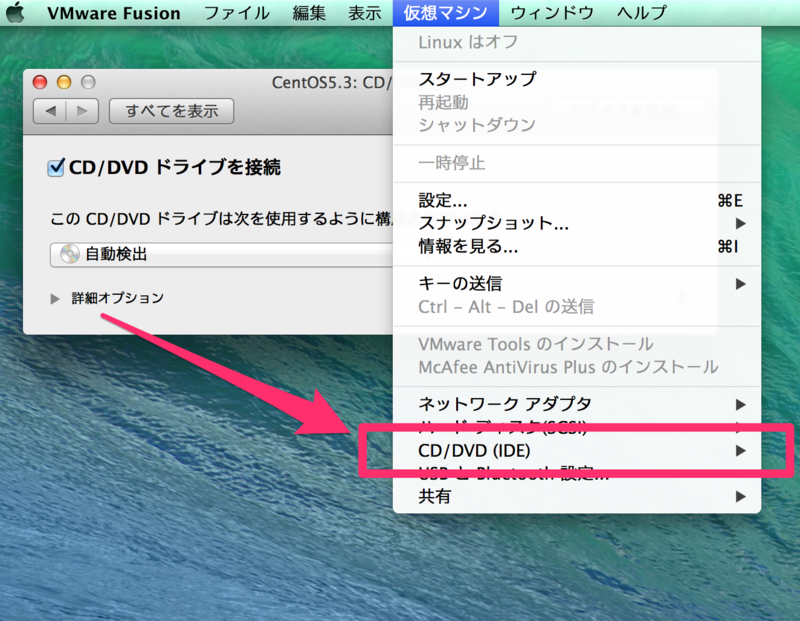
Task: Click the すべてを表示 button
Action: pos(170,111)
